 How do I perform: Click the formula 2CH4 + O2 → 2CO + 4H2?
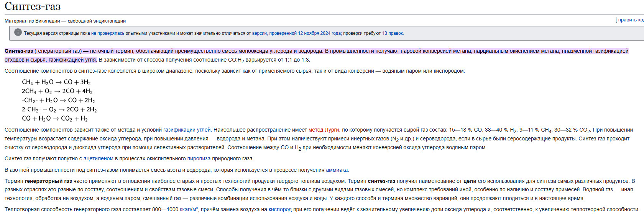(x=57, y=91)
